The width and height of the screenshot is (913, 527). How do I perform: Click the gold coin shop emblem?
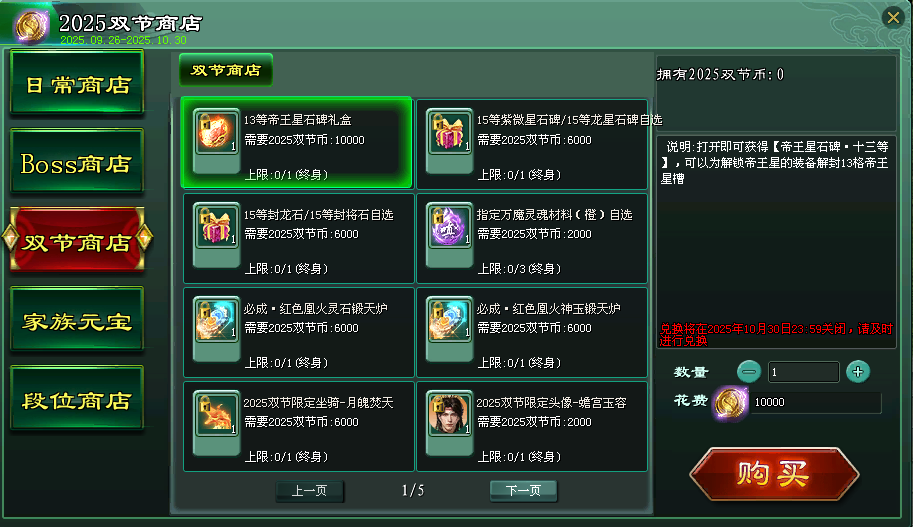tap(31, 26)
